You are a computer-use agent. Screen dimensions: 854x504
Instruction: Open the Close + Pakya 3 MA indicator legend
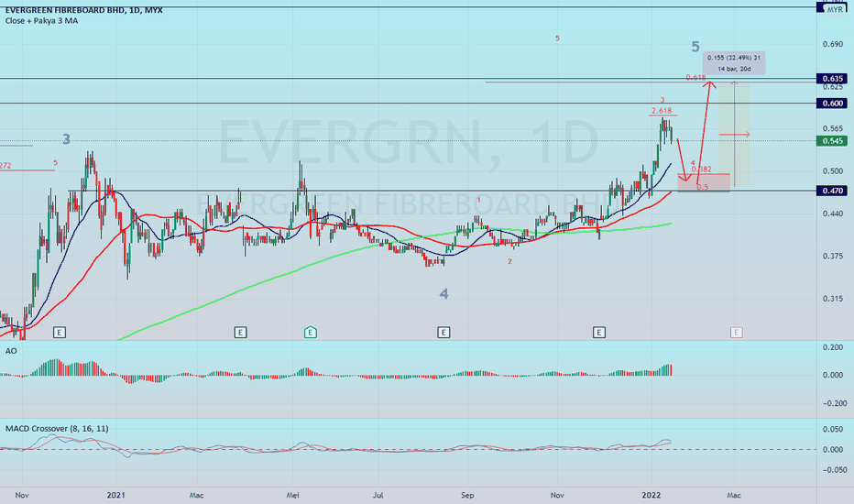click(x=41, y=21)
